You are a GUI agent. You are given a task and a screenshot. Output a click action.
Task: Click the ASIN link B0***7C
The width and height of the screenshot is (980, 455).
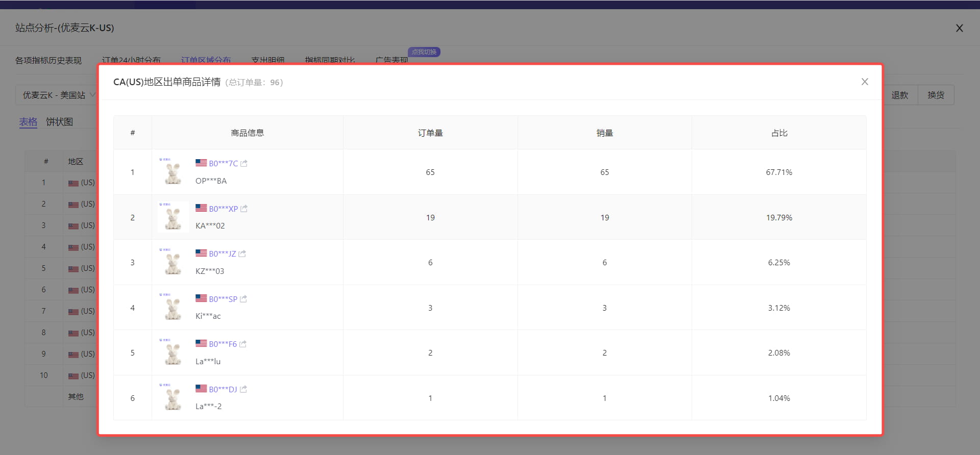pyautogui.click(x=223, y=164)
